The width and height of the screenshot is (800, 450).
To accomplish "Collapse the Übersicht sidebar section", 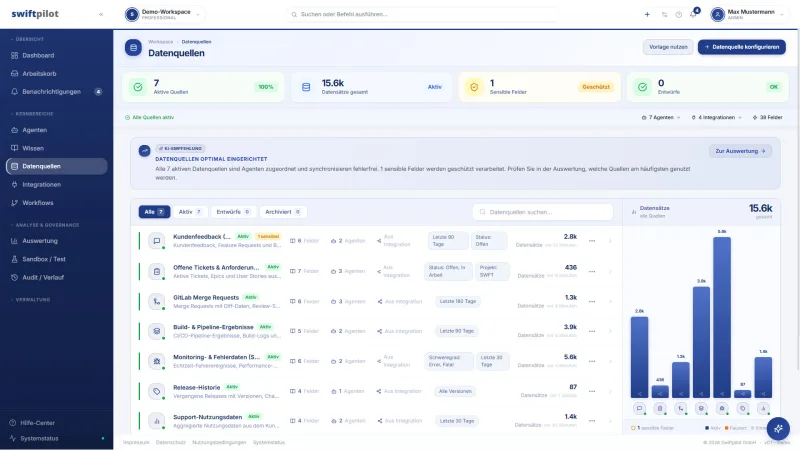I will tap(28, 39).
